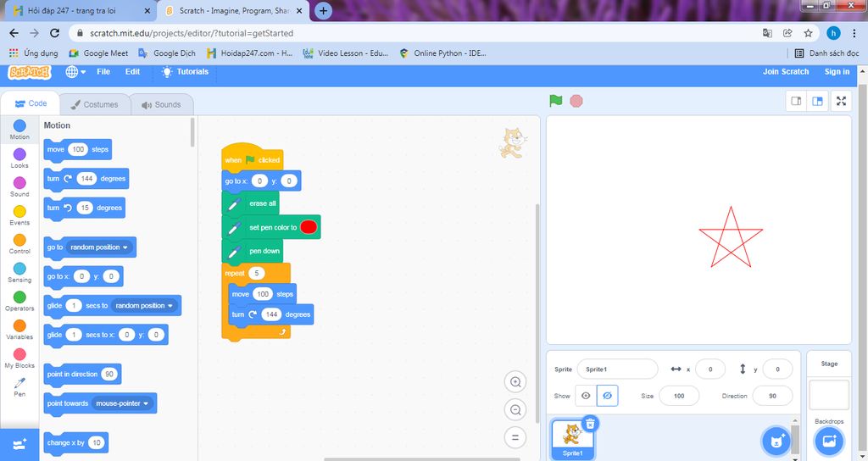868x461 pixels.
Task: Open the language globe menu
Action: pos(75,72)
